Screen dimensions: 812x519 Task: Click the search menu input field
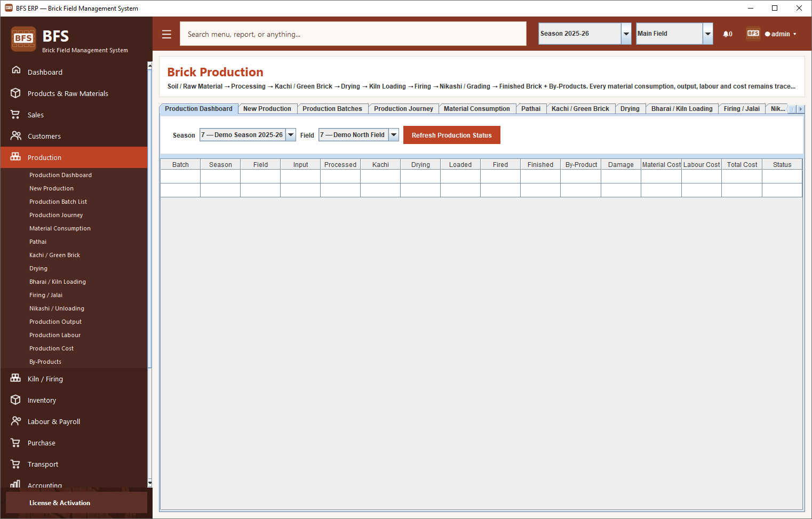point(353,34)
